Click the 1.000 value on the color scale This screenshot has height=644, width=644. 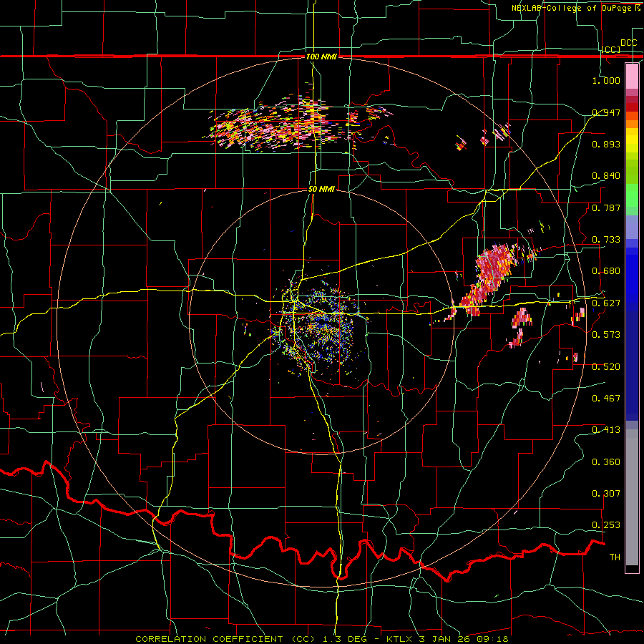pos(606,80)
